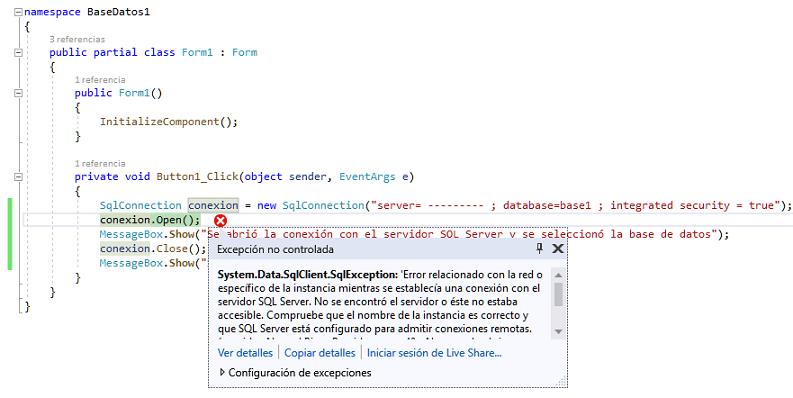
Task: Click the conexion.Open() statement
Action: pyautogui.click(x=150, y=220)
